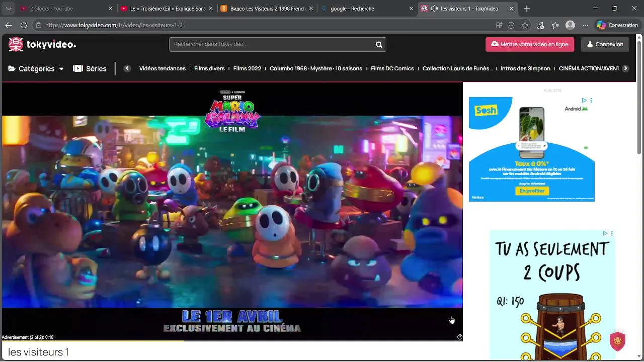Open the Catégories dropdown
This screenshot has width=644, height=362.
coord(36,68)
